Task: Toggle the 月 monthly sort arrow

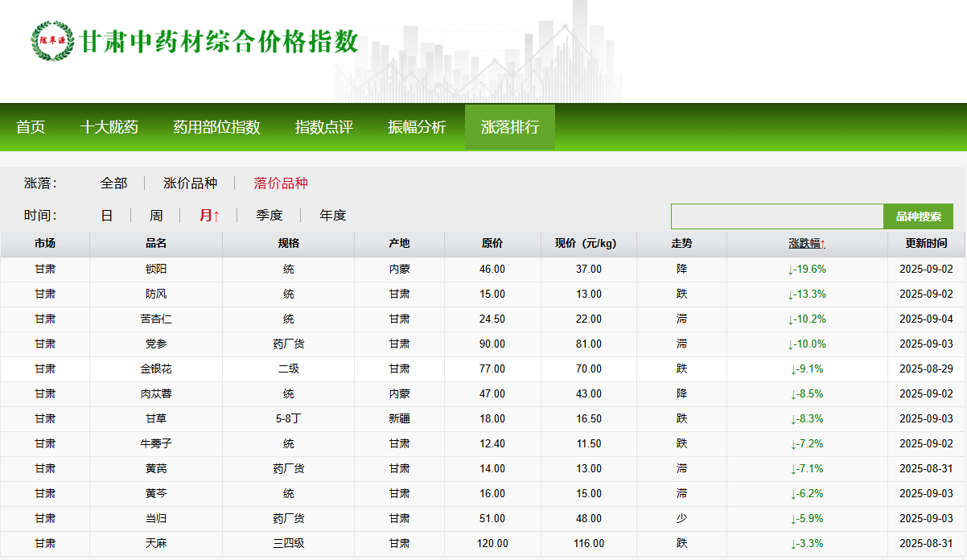Action: pyautogui.click(x=210, y=216)
